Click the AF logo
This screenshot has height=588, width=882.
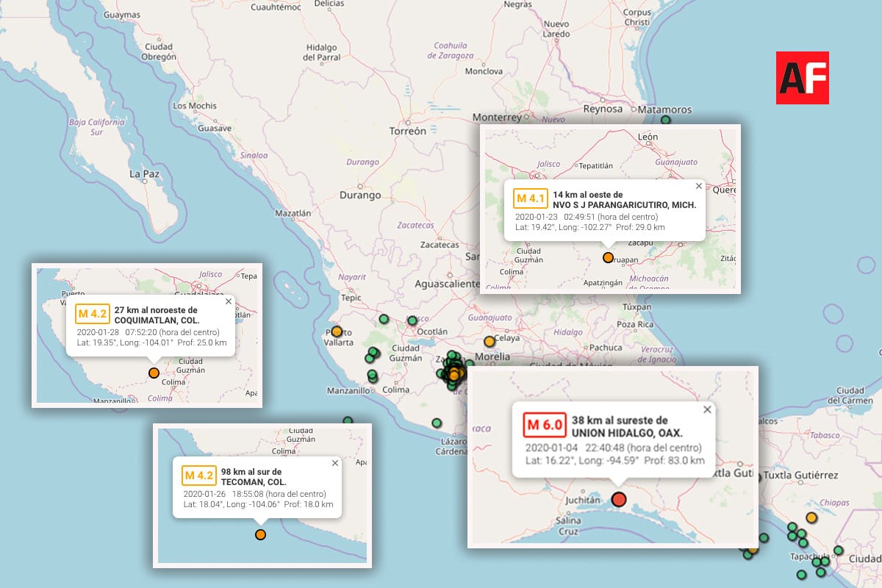pyautogui.click(x=802, y=77)
